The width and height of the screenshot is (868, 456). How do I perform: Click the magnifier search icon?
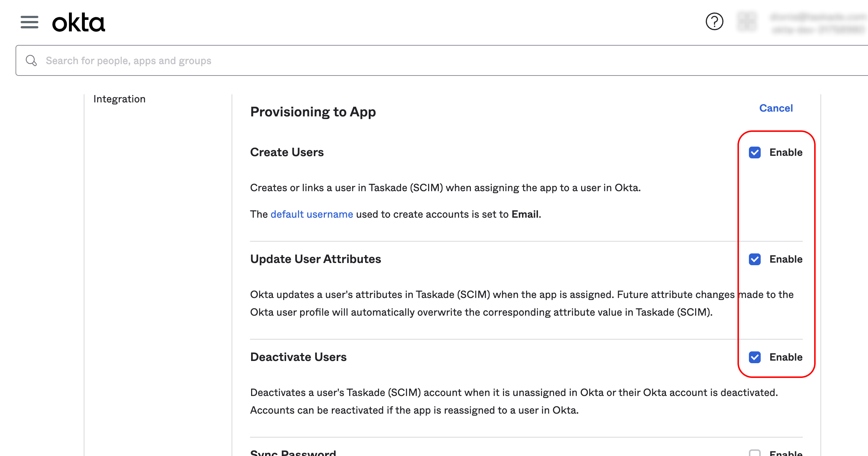[31, 61]
